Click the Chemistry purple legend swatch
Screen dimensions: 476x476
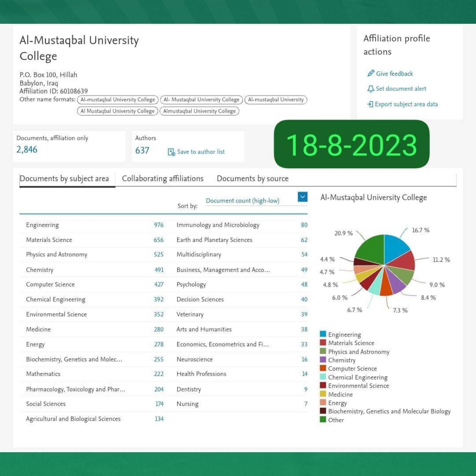click(323, 359)
